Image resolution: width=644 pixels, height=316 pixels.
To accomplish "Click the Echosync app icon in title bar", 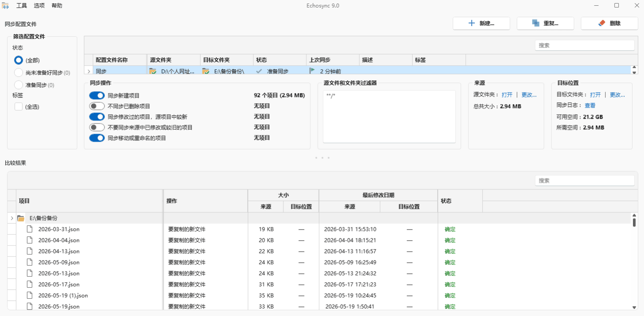I will point(6,6).
